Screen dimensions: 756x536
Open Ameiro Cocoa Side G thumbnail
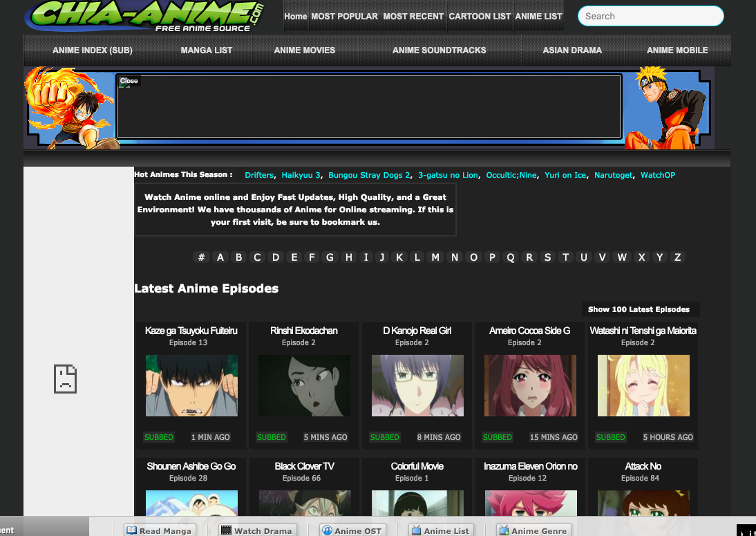pyautogui.click(x=530, y=385)
